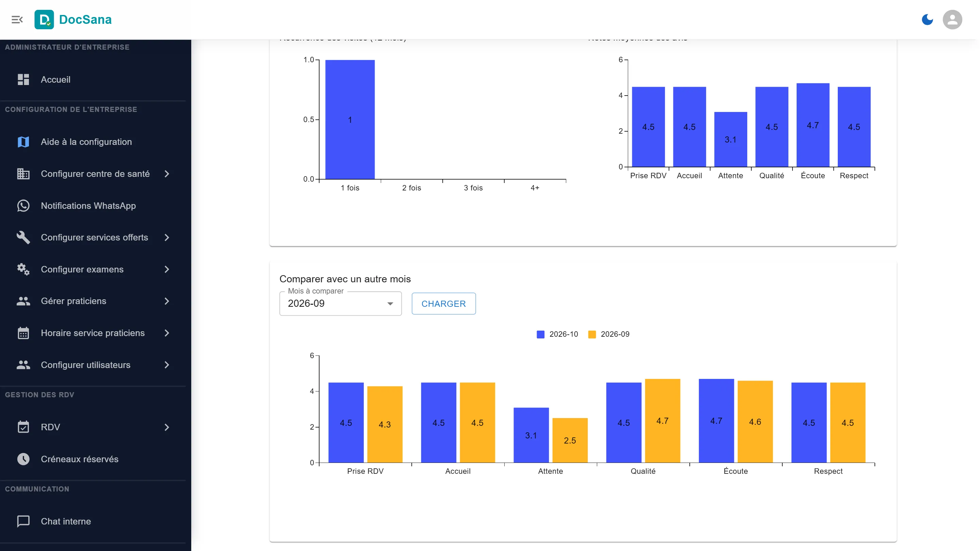Click the WhatsApp notifications icon

pyautogui.click(x=23, y=206)
